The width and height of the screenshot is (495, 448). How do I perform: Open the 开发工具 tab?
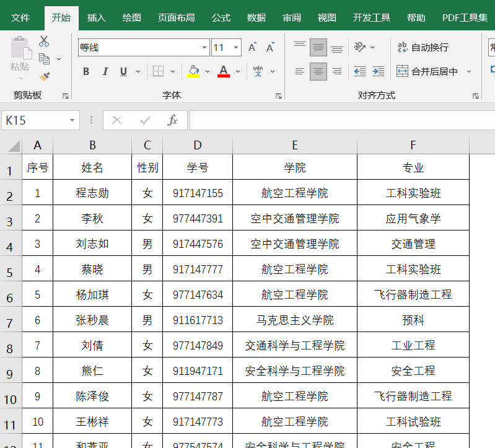pyautogui.click(x=372, y=18)
